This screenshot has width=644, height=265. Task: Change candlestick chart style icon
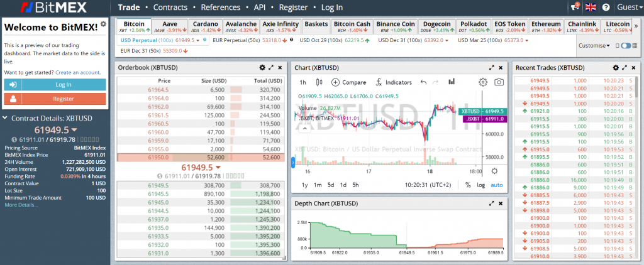[x=319, y=82]
